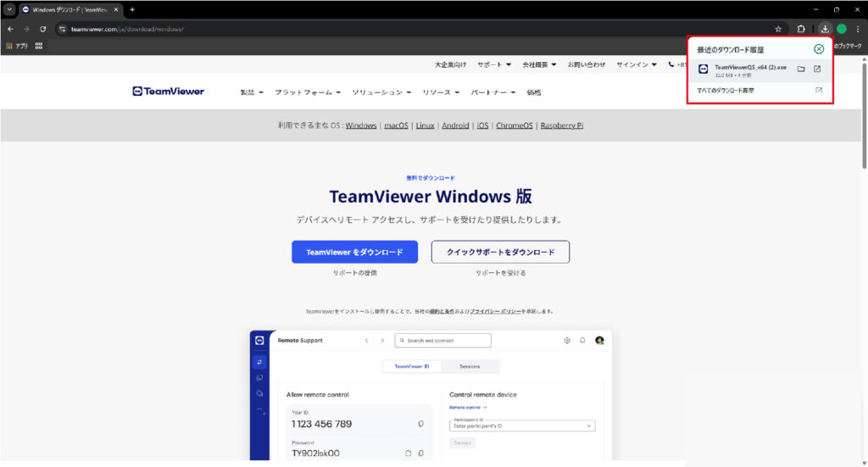Expand the プラットフォーム dropdown menu

click(308, 92)
